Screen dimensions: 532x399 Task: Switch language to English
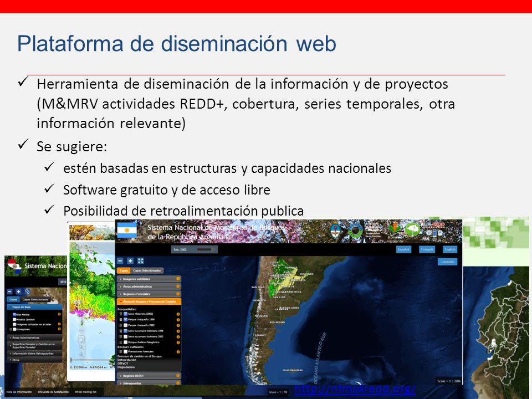tap(450, 249)
